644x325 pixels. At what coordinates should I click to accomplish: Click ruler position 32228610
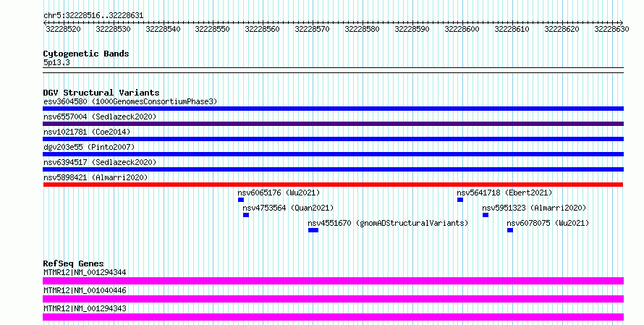click(512, 29)
